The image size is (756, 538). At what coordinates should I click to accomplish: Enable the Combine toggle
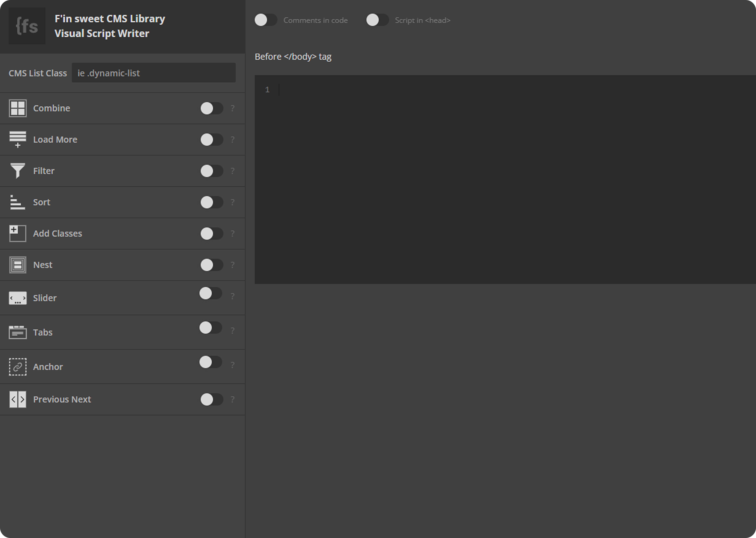pyautogui.click(x=212, y=108)
